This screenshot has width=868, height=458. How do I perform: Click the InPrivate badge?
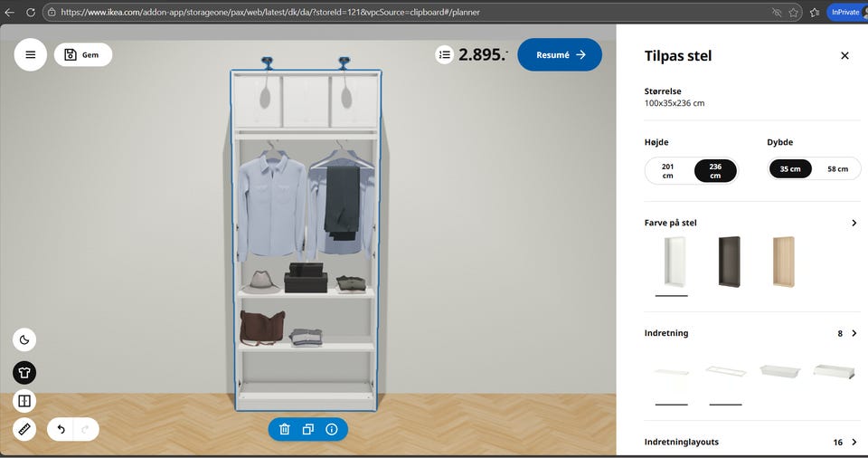pyautogui.click(x=845, y=12)
